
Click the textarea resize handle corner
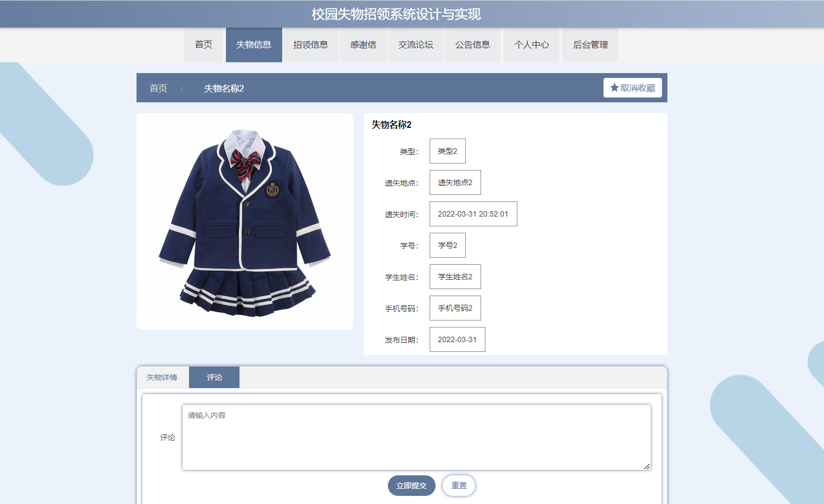point(647,466)
